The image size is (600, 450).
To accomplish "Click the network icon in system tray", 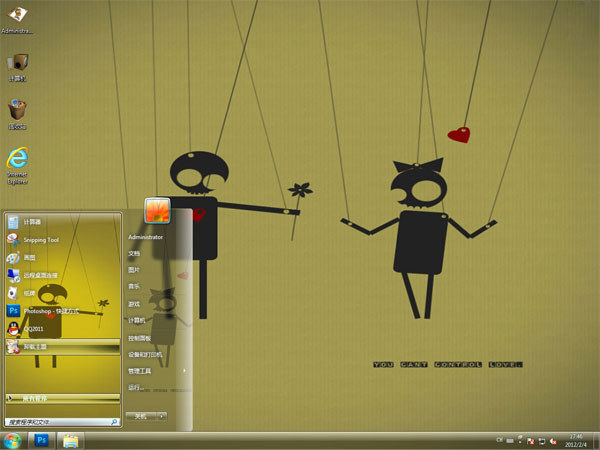I will 542,441.
